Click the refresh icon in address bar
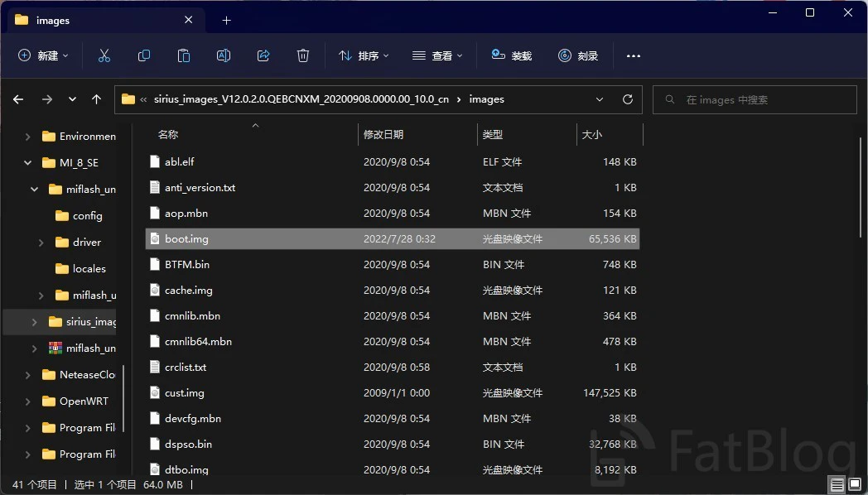 [x=627, y=99]
